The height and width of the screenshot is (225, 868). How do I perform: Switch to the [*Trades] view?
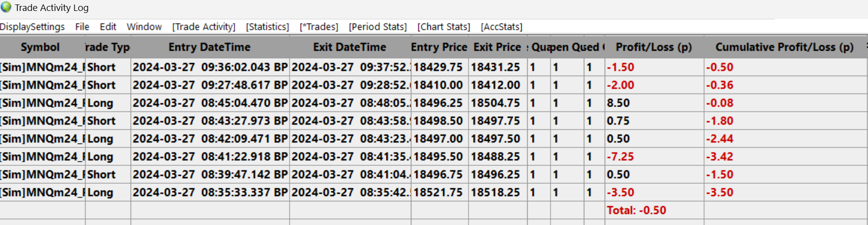(x=318, y=27)
